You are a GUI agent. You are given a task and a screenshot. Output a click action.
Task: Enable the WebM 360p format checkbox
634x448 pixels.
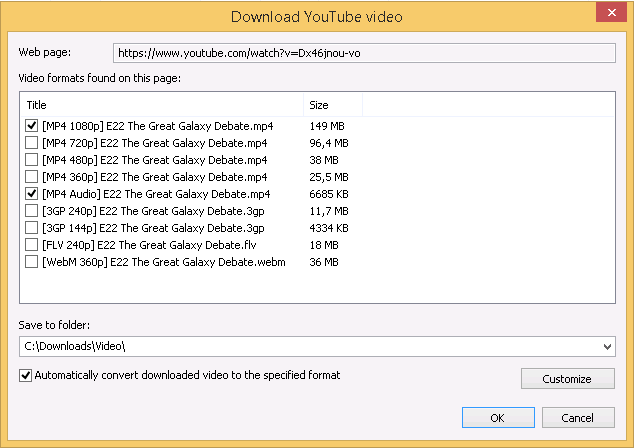click(32, 262)
